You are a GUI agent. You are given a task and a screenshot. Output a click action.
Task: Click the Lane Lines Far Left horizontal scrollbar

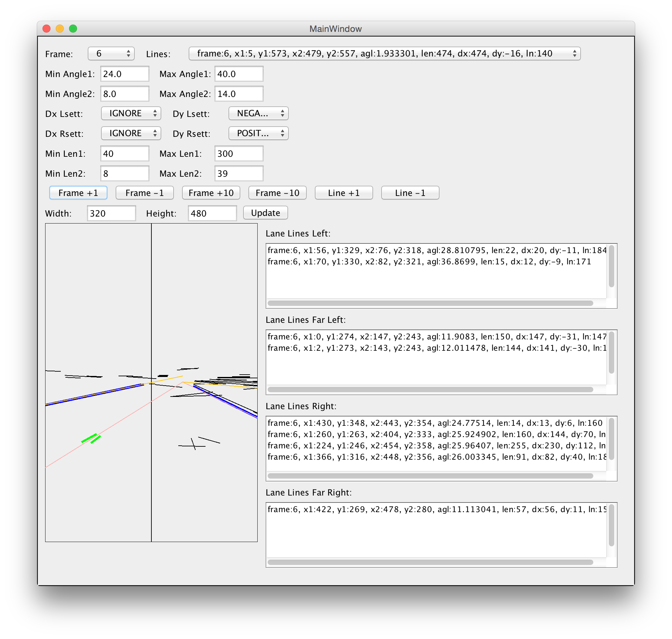click(x=430, y=390)
